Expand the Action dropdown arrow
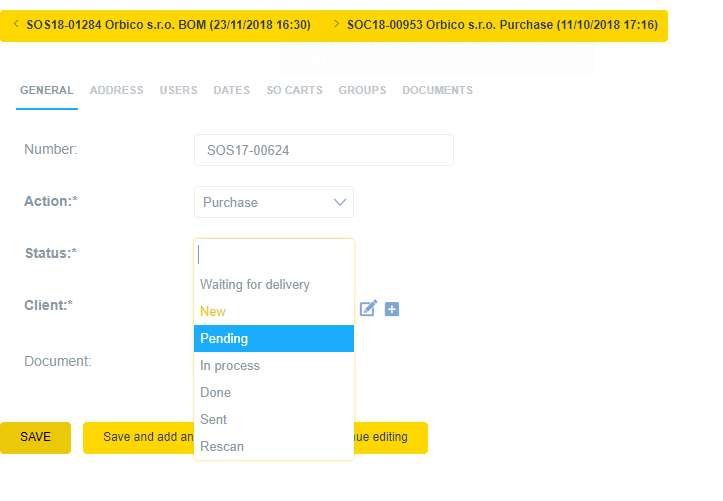The width and height of the screenshot is (723, 501). 340,202
